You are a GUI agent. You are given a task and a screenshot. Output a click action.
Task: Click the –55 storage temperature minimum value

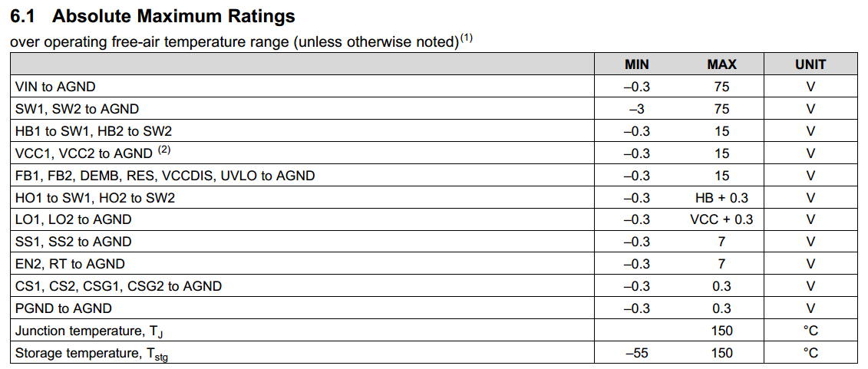637,353
